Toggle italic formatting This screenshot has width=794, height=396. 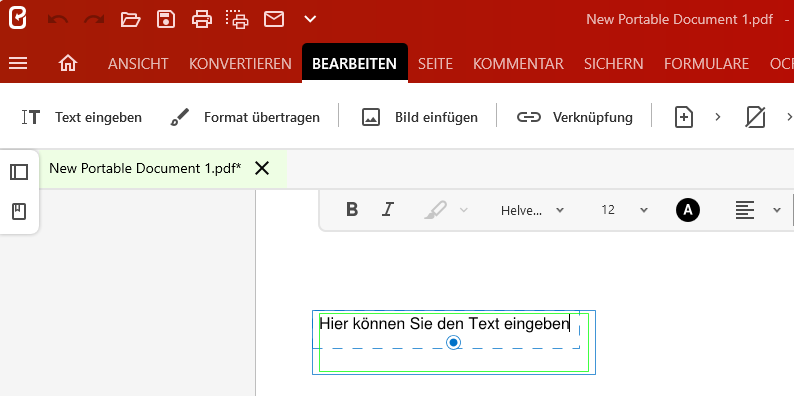pyautogui.click(x=388, y=210)
